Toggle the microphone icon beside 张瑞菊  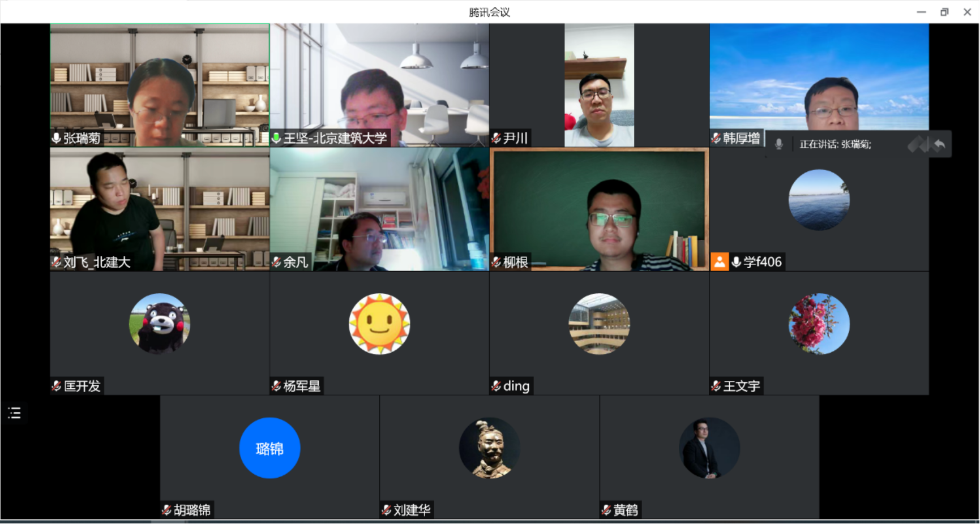pos(57,138)
